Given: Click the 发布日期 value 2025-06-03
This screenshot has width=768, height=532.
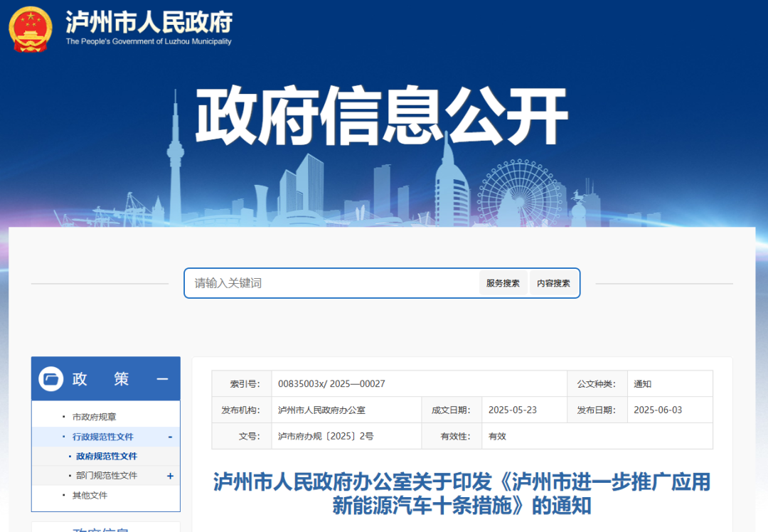Looking at the screenshot, I should pyautogui.click(x=658, y=410).
